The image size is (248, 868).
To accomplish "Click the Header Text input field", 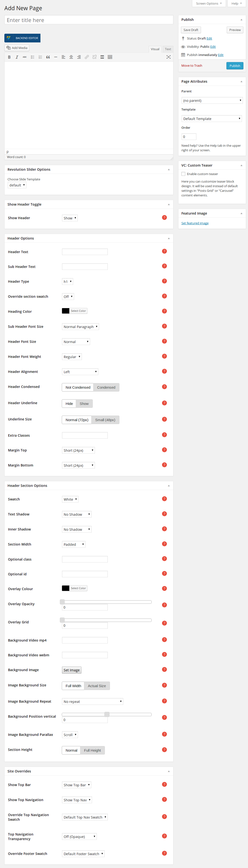I will click(85, 252).
